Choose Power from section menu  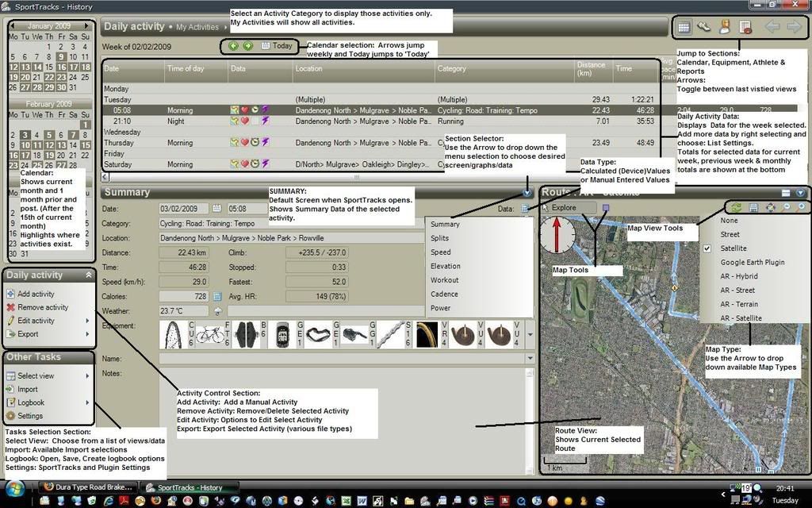441,308
